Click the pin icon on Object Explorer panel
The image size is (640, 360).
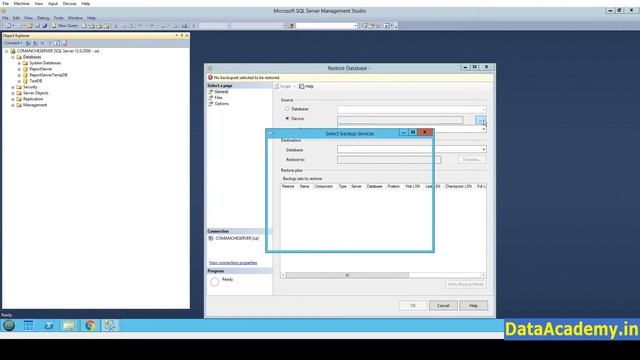(x=182, y=36)
